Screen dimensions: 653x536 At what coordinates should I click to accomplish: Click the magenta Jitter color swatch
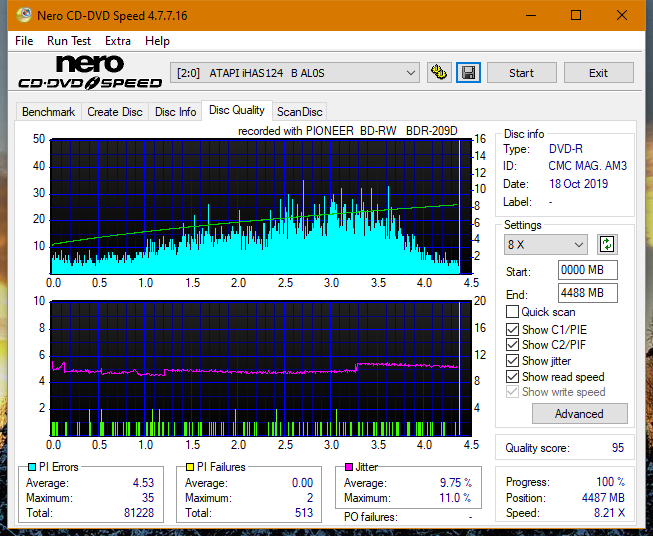[349, 467]
